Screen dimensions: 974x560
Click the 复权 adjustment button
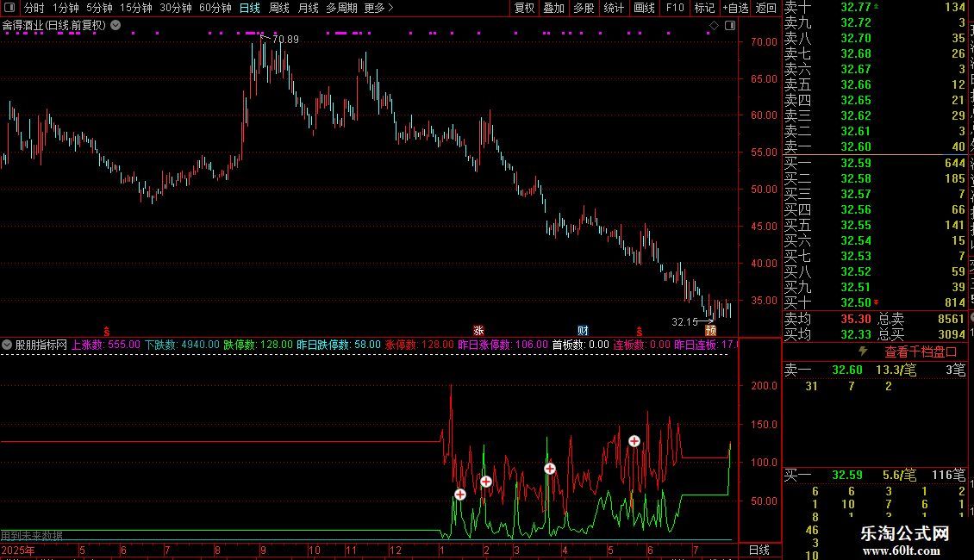(524, 8)
